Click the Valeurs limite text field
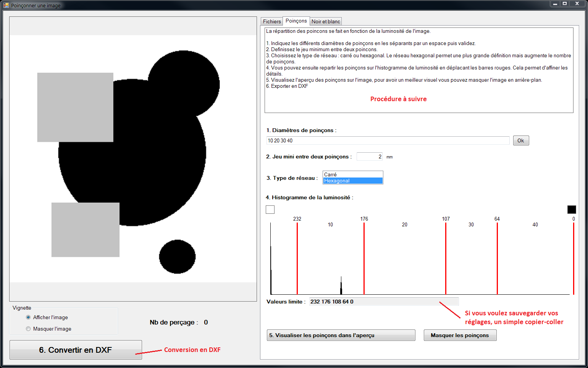Image resolution: width=588 pixels, height=368 pixels. (383, 302)
